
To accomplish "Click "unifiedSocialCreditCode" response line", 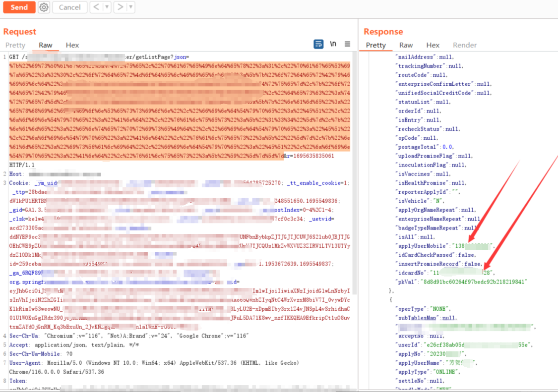I will [443, 93].
